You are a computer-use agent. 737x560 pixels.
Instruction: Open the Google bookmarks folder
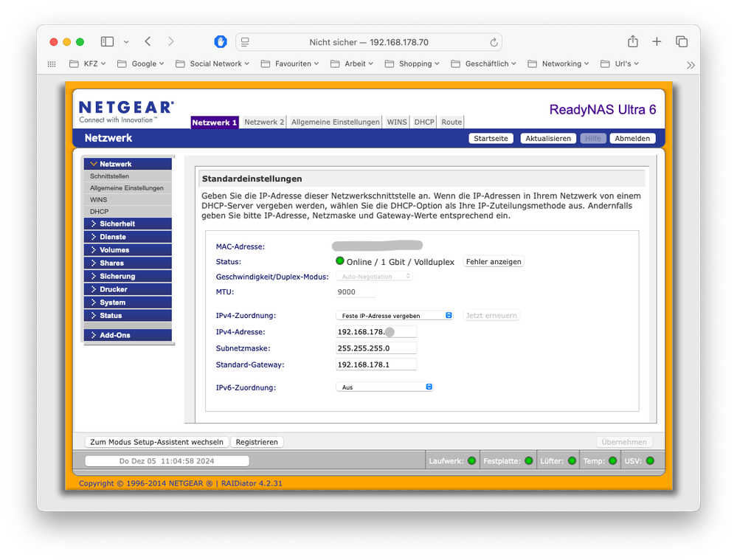(140, 63)
